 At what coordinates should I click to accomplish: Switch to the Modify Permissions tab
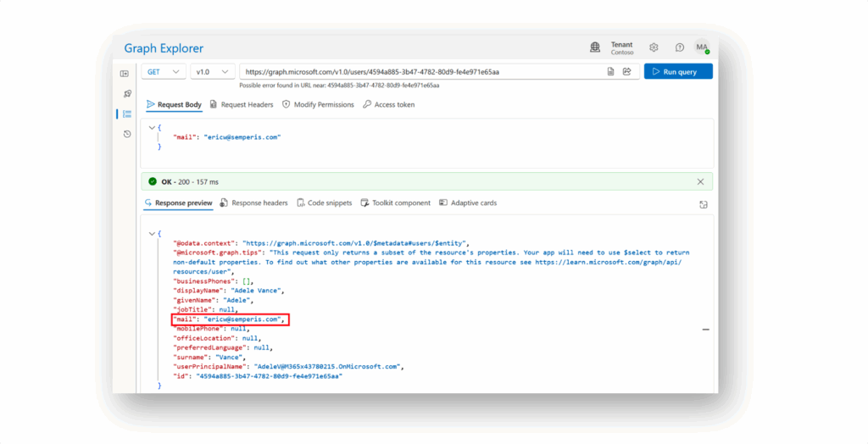click(x=318, y=104)
